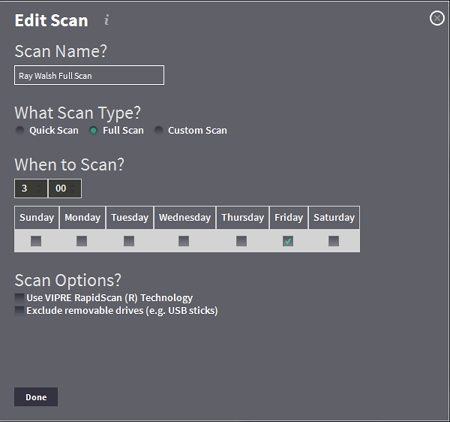Viewport: 450px width, 422px height.
Task: Enable the Monday checkbox
Action: pos(82,241)
